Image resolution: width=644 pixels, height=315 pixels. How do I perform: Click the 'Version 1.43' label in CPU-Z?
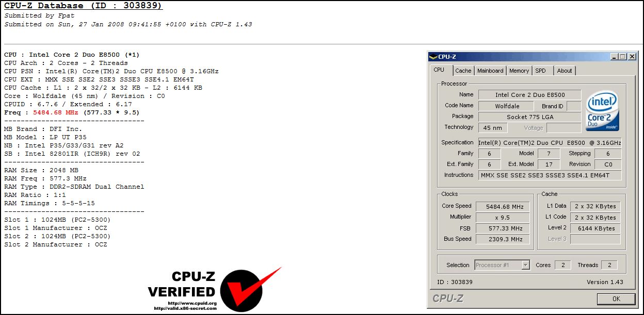605,282
